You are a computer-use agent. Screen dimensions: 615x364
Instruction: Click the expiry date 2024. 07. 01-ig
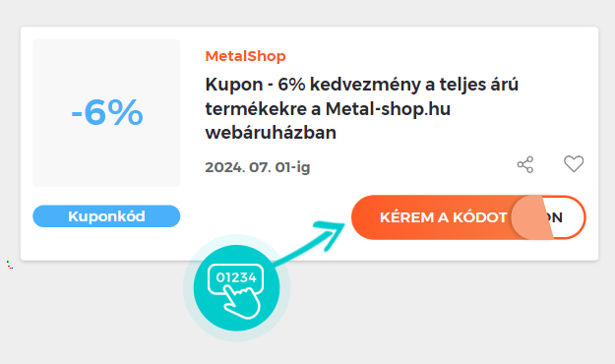pyautogui.click(x=258, y=167)
